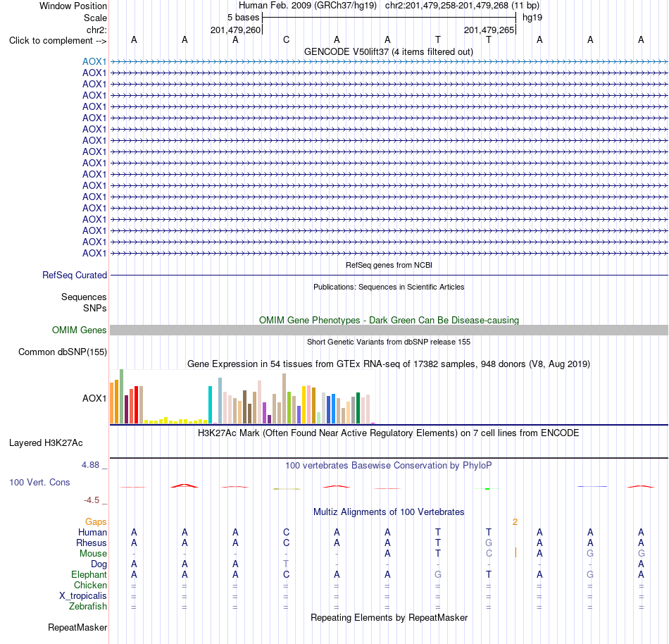The height and width of the screenshot is (644, 669).
Task: Click the Scale track label
Action: (95, 18)
